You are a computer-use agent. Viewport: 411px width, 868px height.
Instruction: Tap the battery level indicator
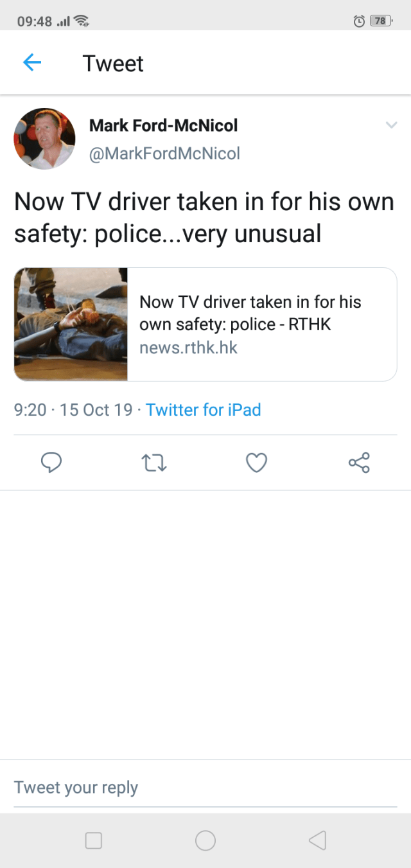(381, 21)
